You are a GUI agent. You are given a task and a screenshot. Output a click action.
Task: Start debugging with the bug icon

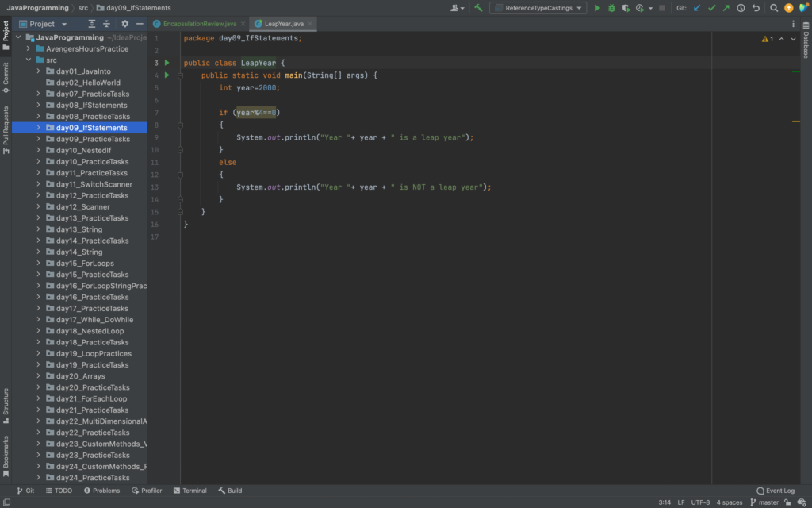tap(611, 8)
